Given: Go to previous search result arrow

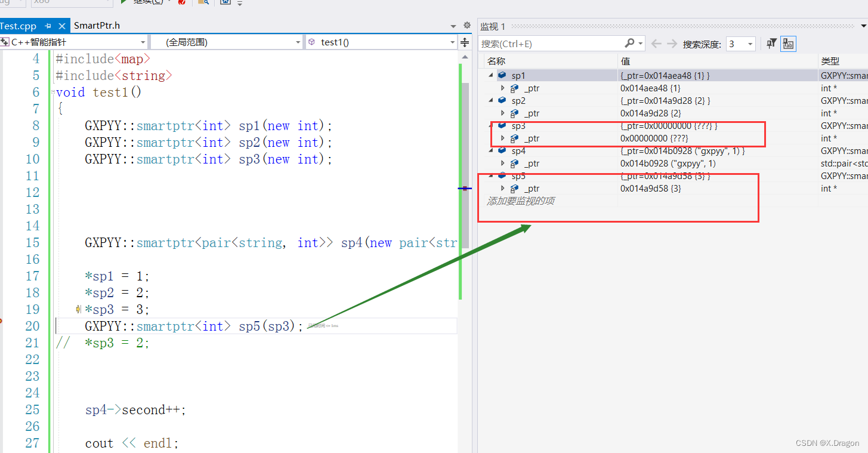Looking at the screenshot, I should pos(656,44).
